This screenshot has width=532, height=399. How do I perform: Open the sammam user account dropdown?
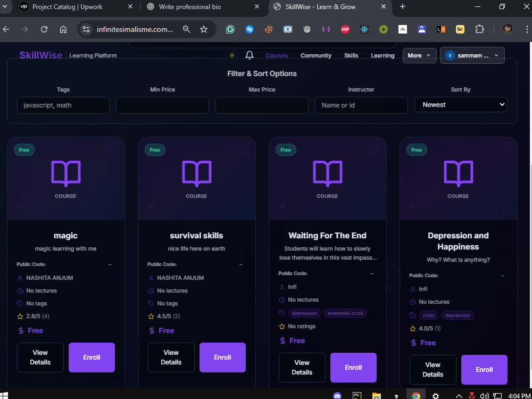[472, 55]
